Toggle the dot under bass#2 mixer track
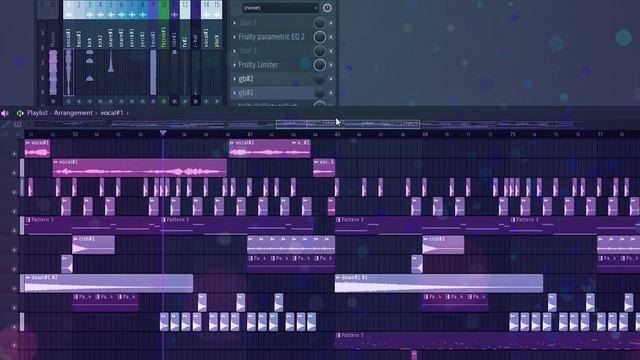 (153, 101)
